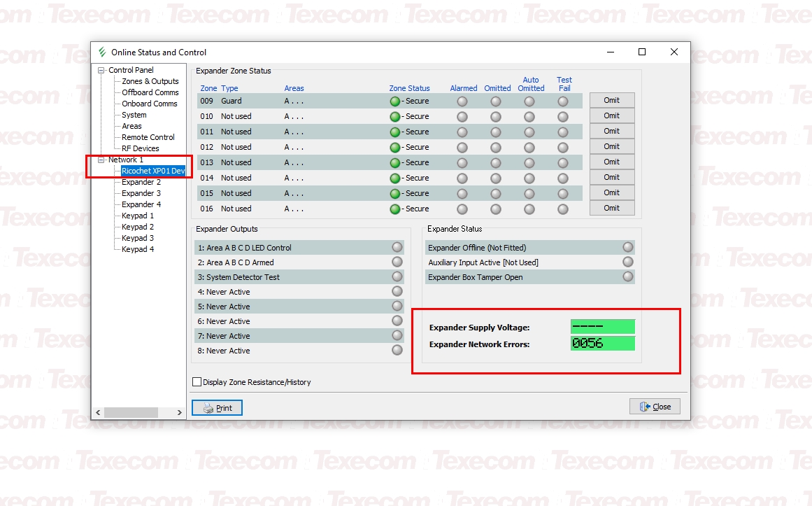Open Keypad 1 in the tree
This screenshot has height=506, width=812.
138,216
